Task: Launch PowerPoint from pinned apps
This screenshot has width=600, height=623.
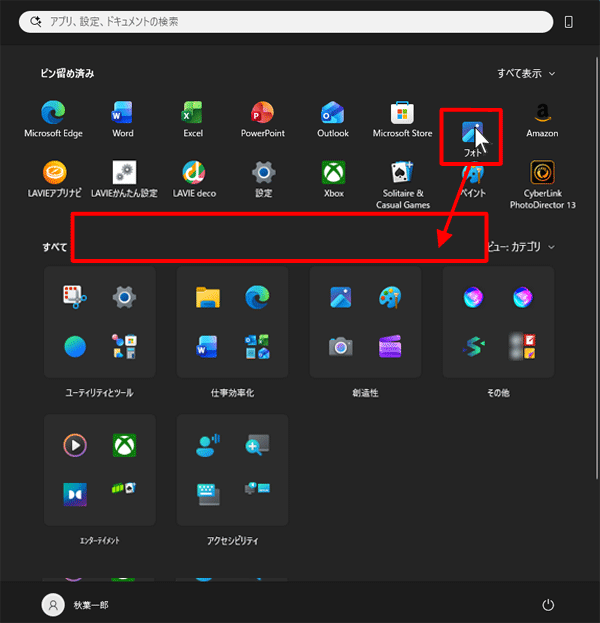Action: pos(263,119)
